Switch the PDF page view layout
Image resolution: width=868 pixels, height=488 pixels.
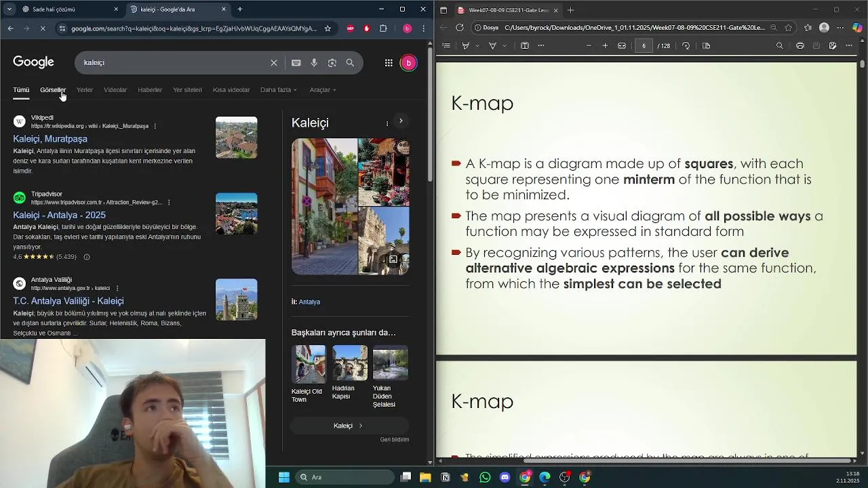point(706,45)
